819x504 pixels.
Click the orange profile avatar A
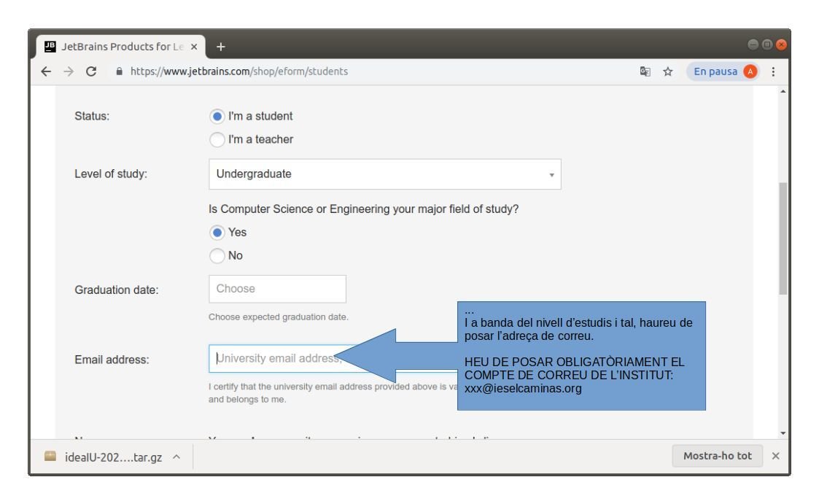[x=750, y=71]
